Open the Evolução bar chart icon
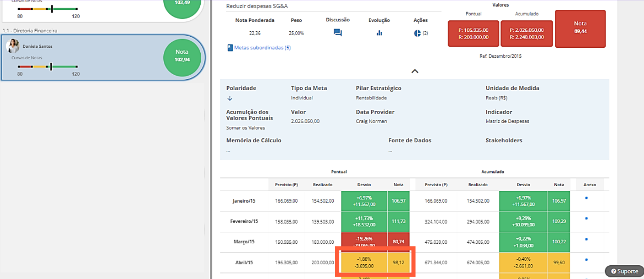 (x=379, y=33)
